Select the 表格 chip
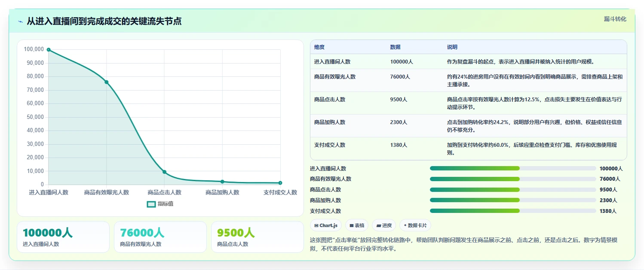 [357, 225]
